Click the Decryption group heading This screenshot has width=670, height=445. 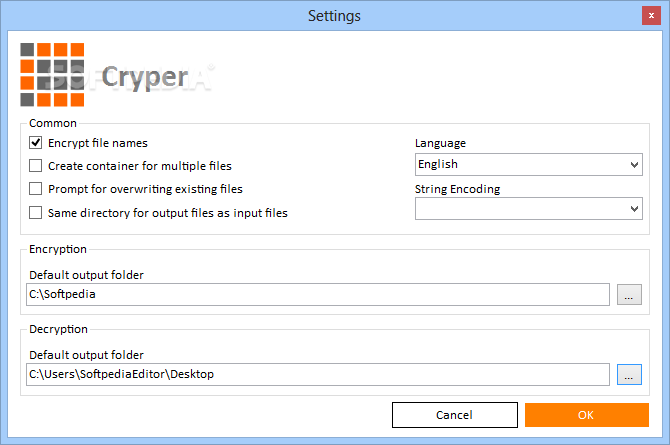tap(58, 329)
